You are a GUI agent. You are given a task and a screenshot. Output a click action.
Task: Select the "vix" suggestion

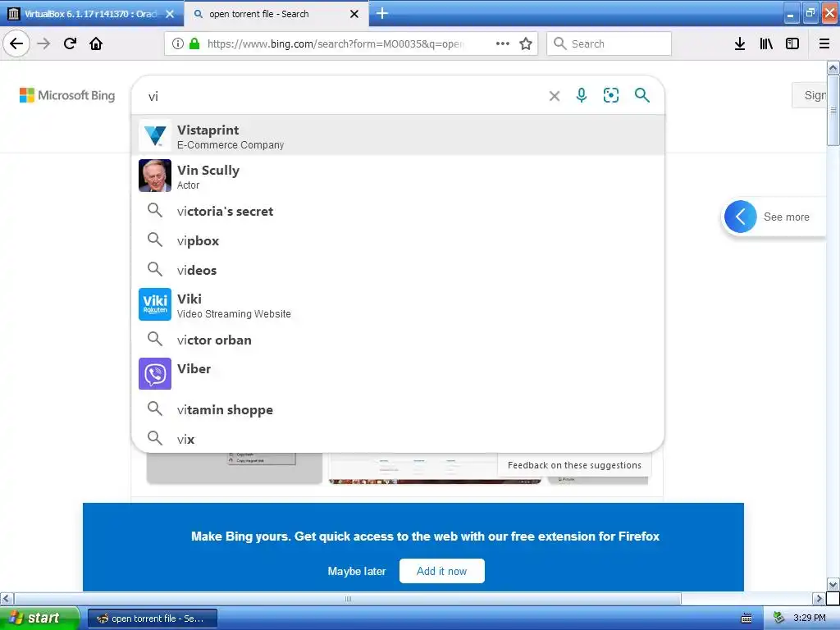[398, 439]
